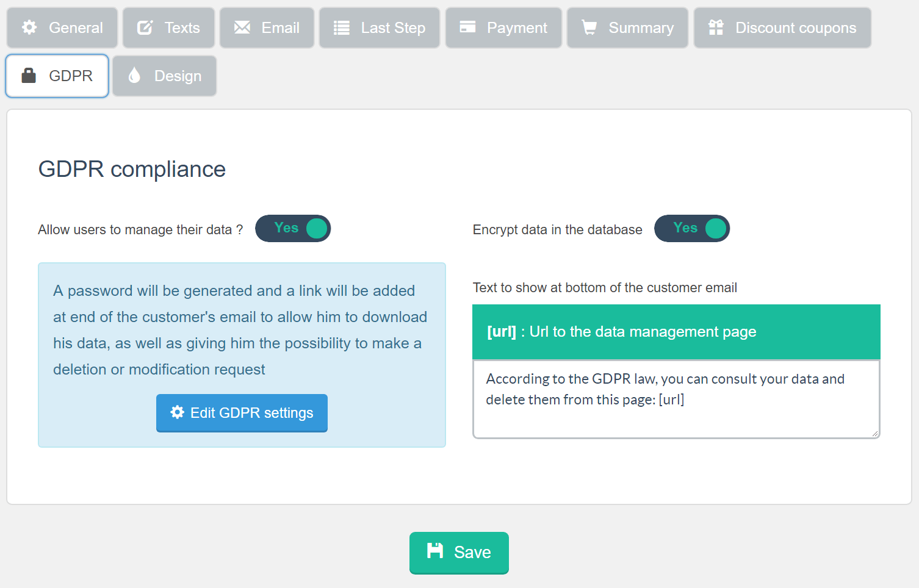Click the water drop icon on Design
The image size is (919, 588).
pos(135,75)
